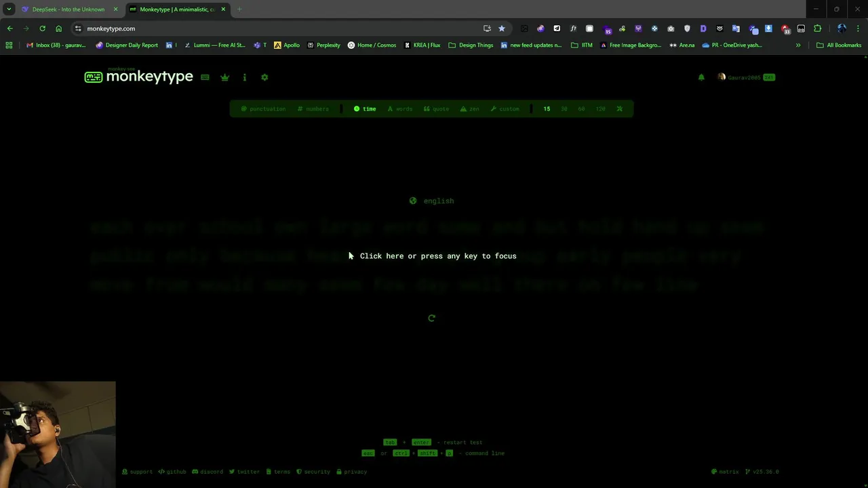Screen dimensions: 868x488
Task: Open the keyboard start-test icon
Action: (x=205, y=77)
